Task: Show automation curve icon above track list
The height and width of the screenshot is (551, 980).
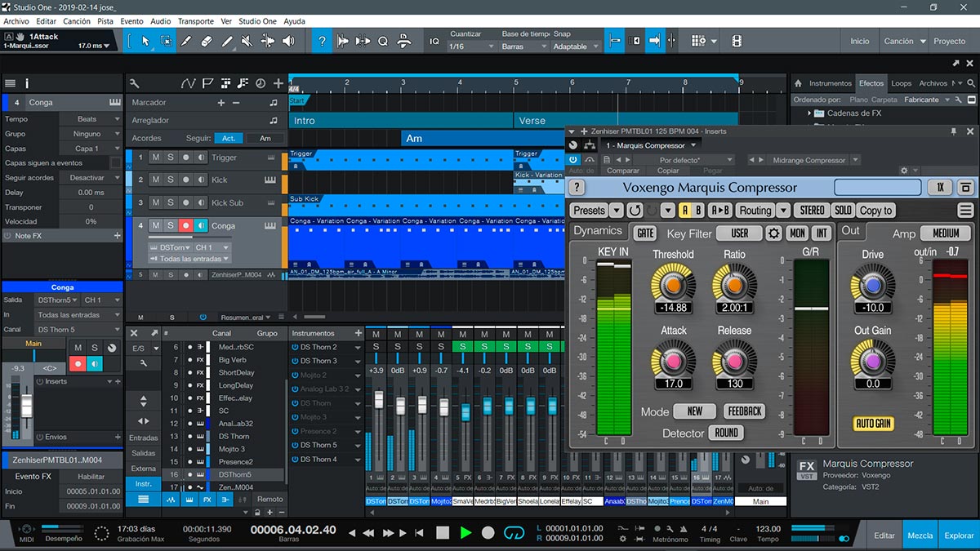Action: [188, 83]
